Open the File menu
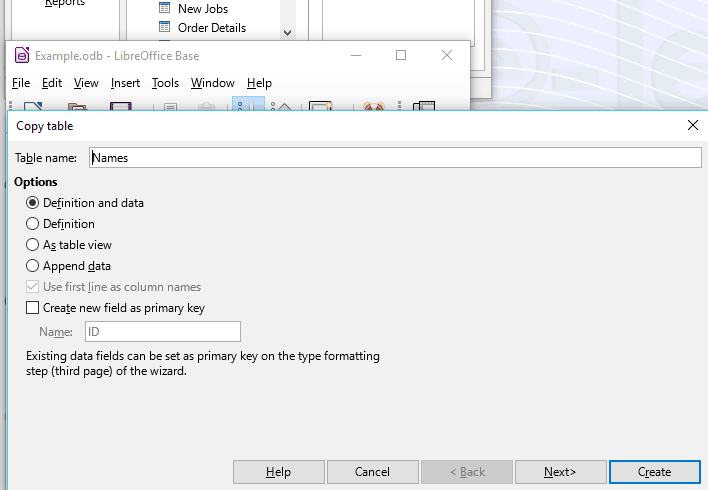Viewport: 708px width, 490px height. click(21, 83)
